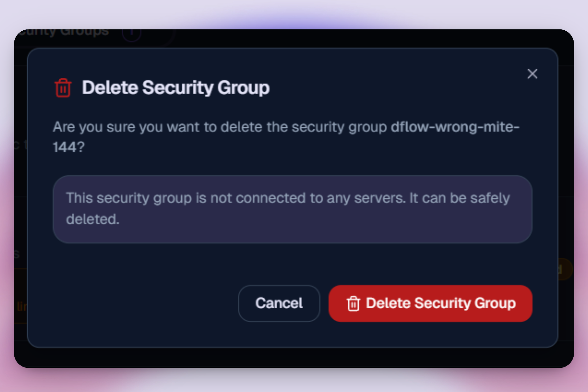This screenshot has width=588, height=392.
Task: Click the dark backdrop strip below the dialog
Action: [x=294, y=358]
